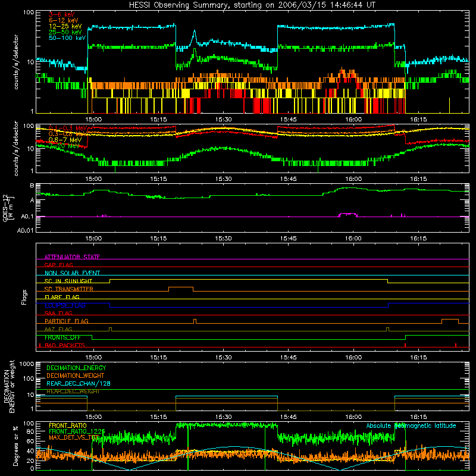Click the FRONTS_OFF flag label
The height and width of the screenshot is (476, 476).
tap(62, 337)
